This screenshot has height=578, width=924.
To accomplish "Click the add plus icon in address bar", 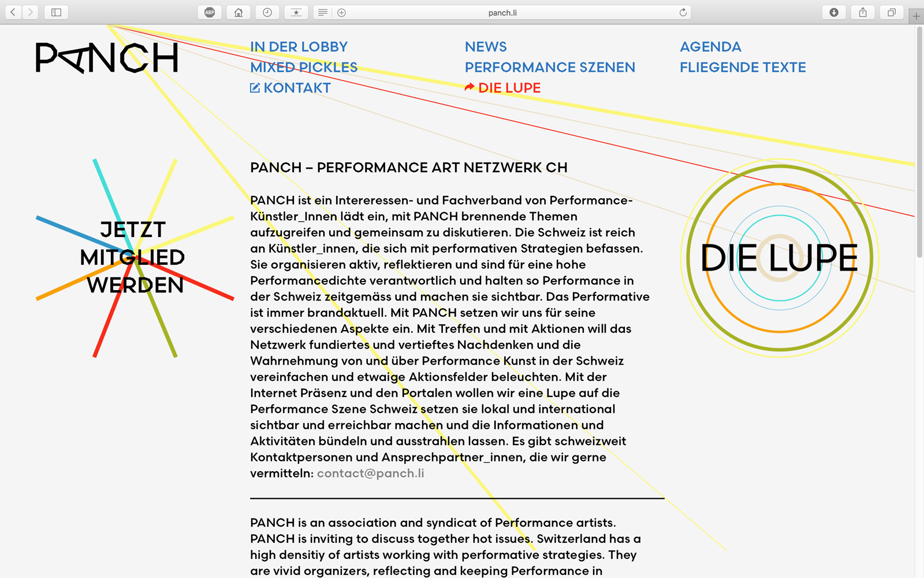I will click(x=341, y=12).
